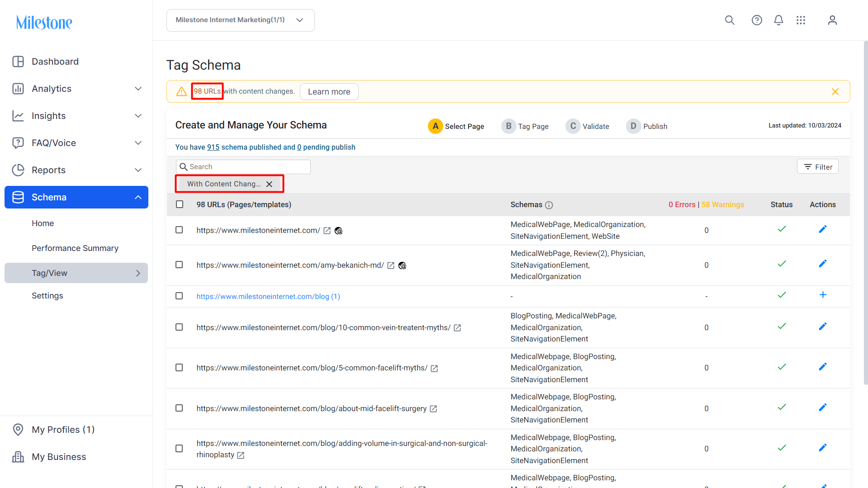Dismiss the content changes alert banner
The height and width of the screenshot is (488, 868).
pyautogui.click(x=835, y=92)
